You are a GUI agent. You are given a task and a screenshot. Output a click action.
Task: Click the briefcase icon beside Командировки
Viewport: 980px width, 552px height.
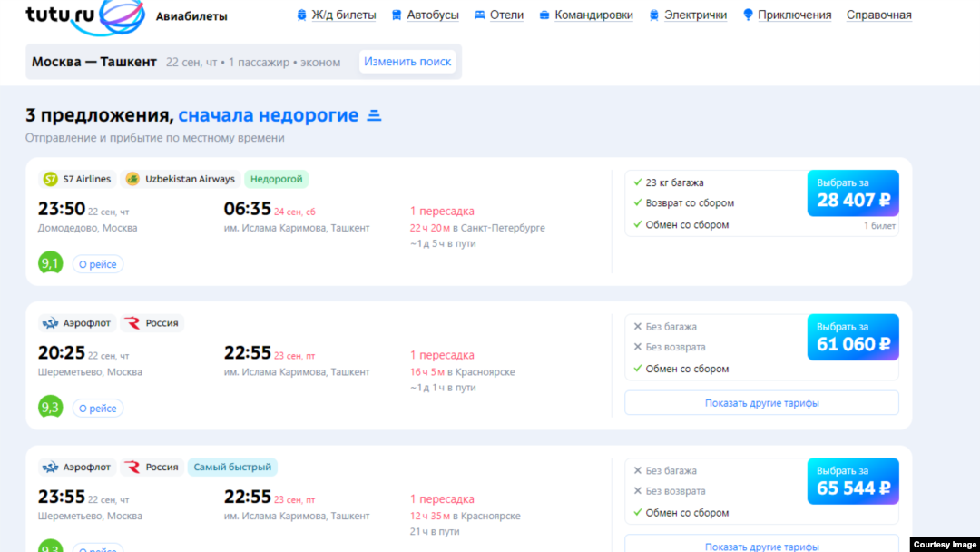(544, 15)
